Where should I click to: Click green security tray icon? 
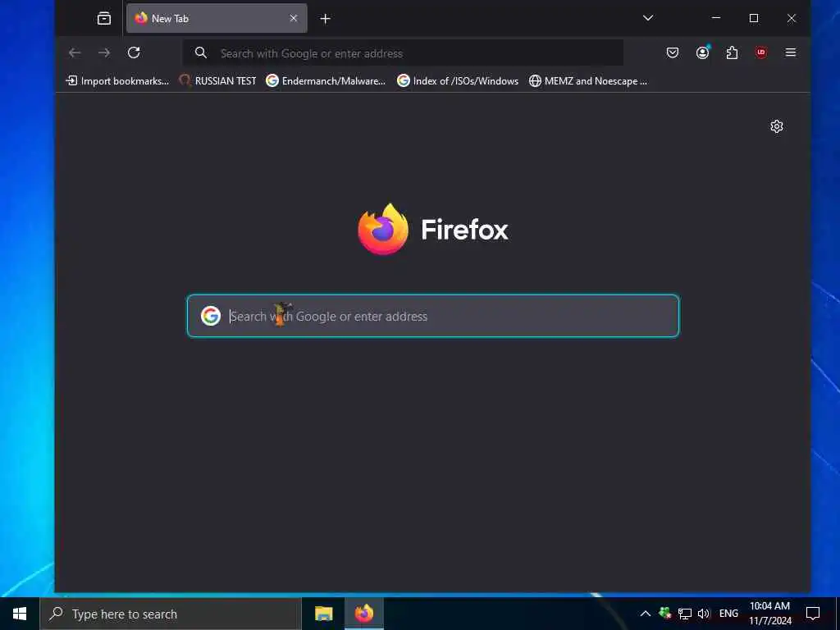coord(664,614)
